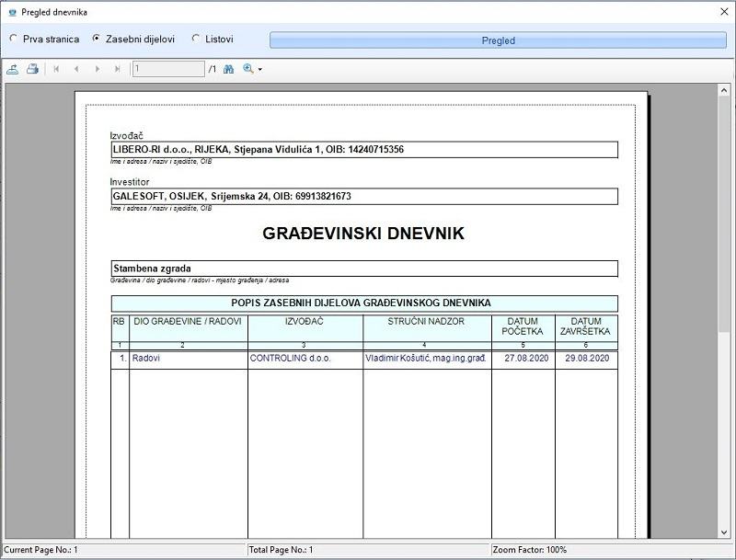The width and height of the screenshot is (736, 560).
Task: Click the magnifier zoom icon
Action: coord(247,69)
